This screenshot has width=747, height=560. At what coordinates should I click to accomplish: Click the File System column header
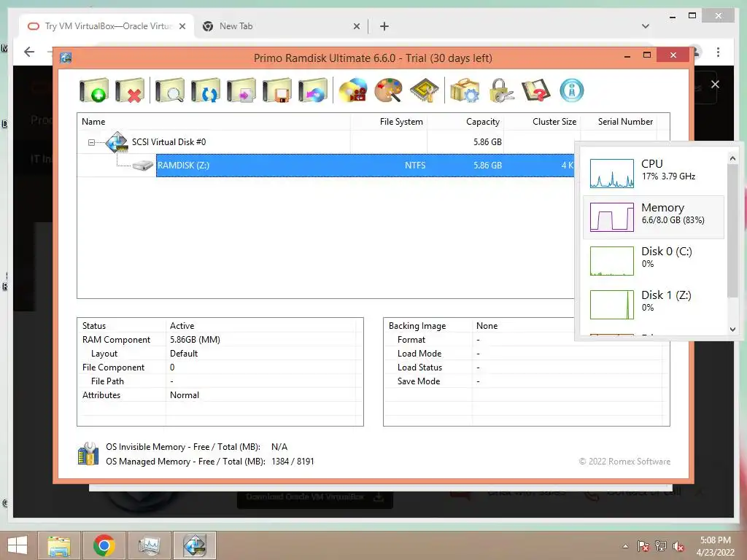pos(389,122)
